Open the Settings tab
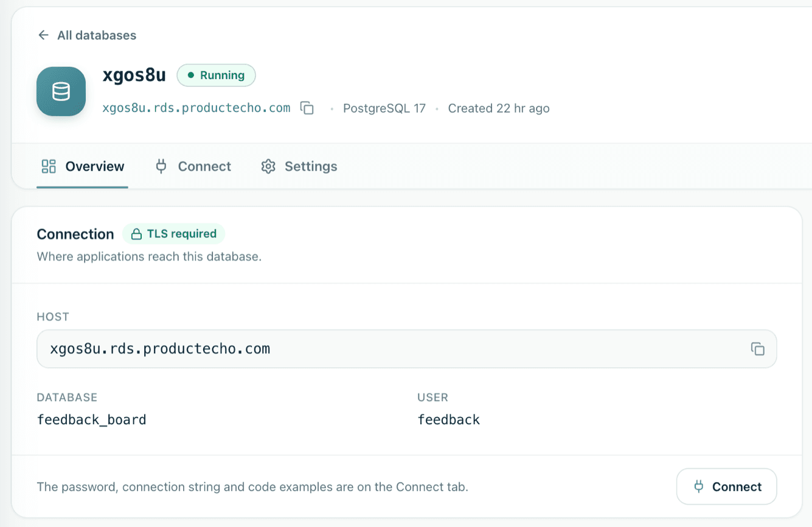 [299, 166]
